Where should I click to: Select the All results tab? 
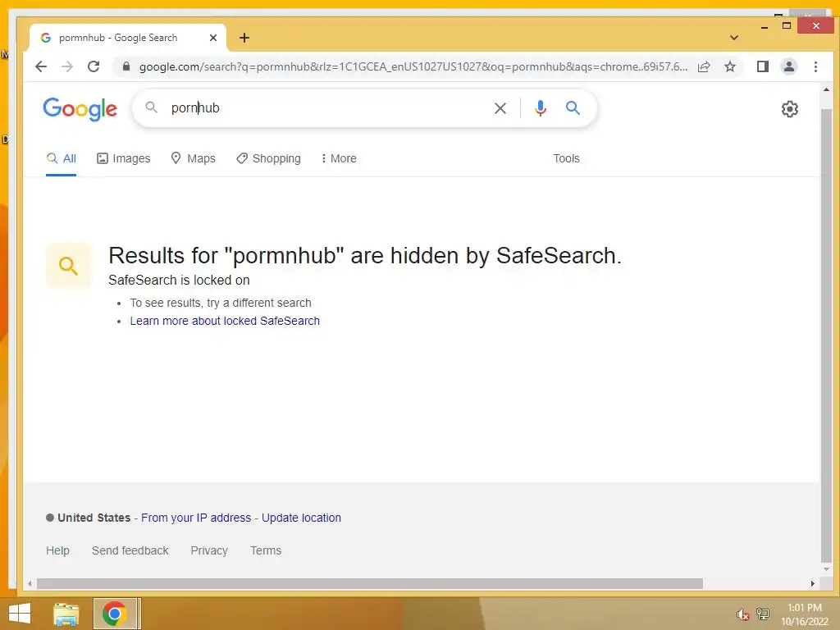61,158
